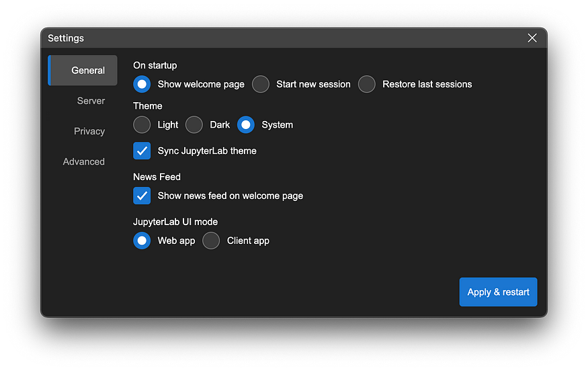Click the Apply & restart button

coord(498,292)
